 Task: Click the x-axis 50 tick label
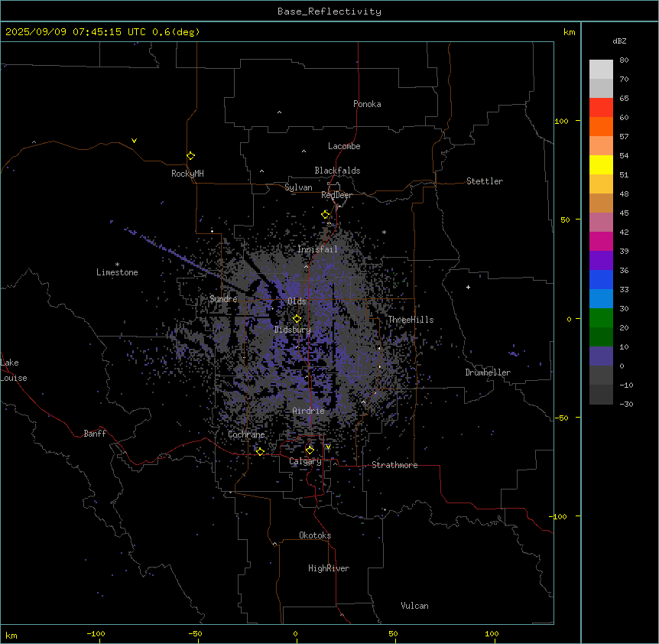pos(393,633)
